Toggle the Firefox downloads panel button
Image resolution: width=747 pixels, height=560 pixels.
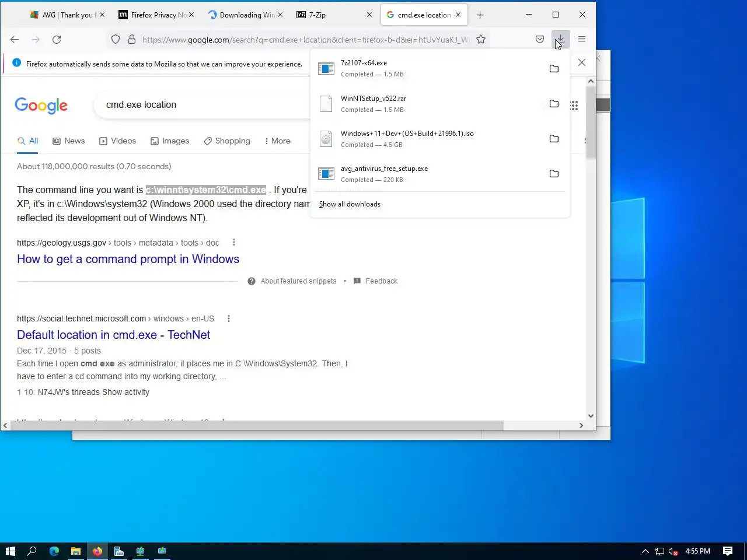coord(560,39)
